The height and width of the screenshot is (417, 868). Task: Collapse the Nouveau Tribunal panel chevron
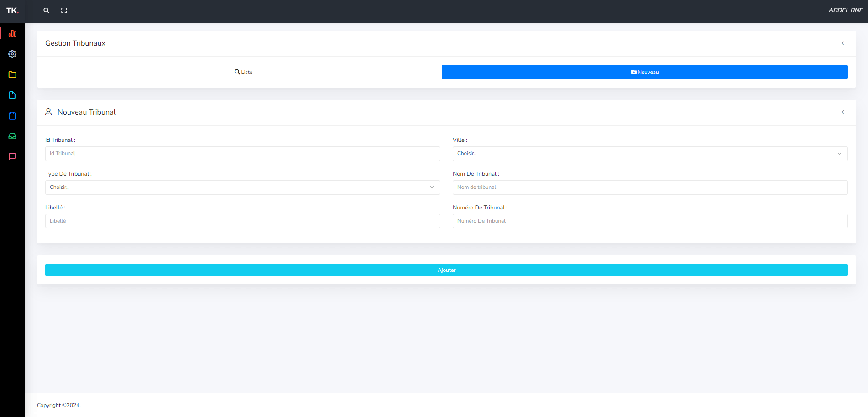click(843, 112)
